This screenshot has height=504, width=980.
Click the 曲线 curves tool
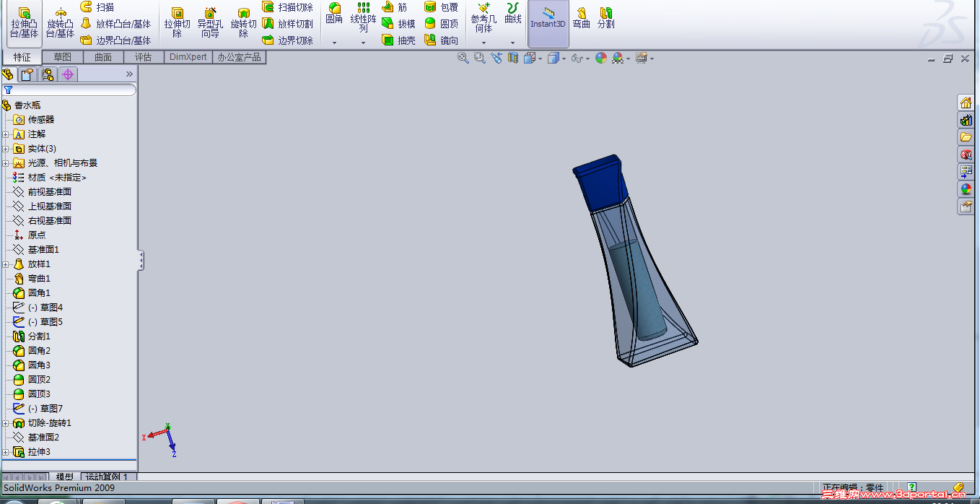513,14
